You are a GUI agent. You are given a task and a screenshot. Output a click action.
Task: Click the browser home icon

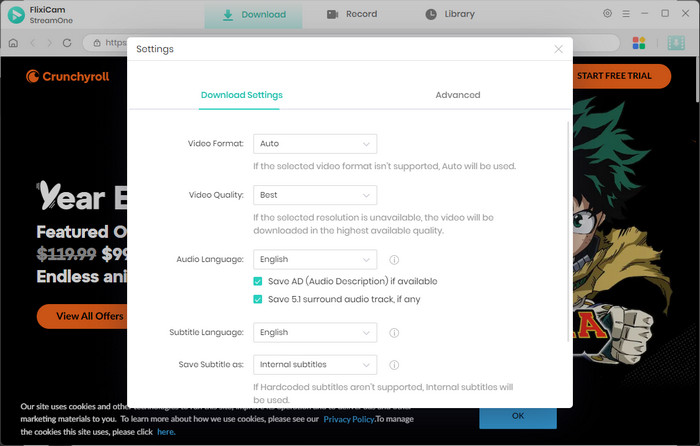(13, 43)
